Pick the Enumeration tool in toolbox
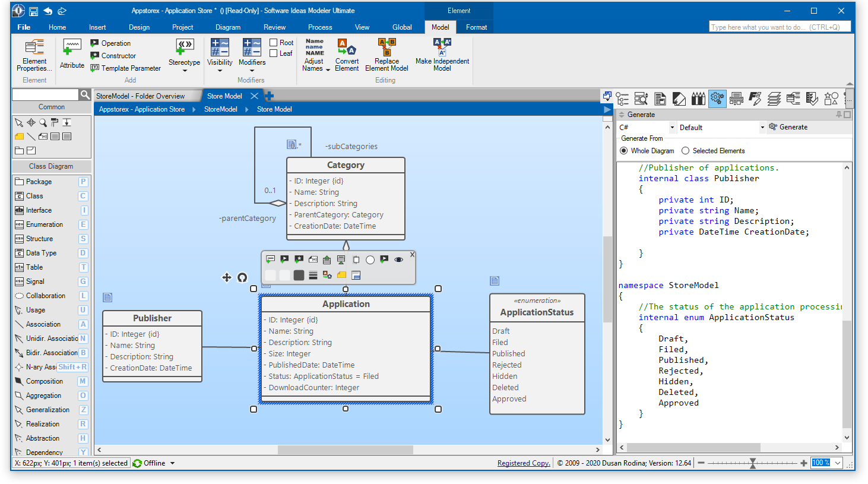The height and width of the screenshot is (484, 868). click(x=45, y=224)
